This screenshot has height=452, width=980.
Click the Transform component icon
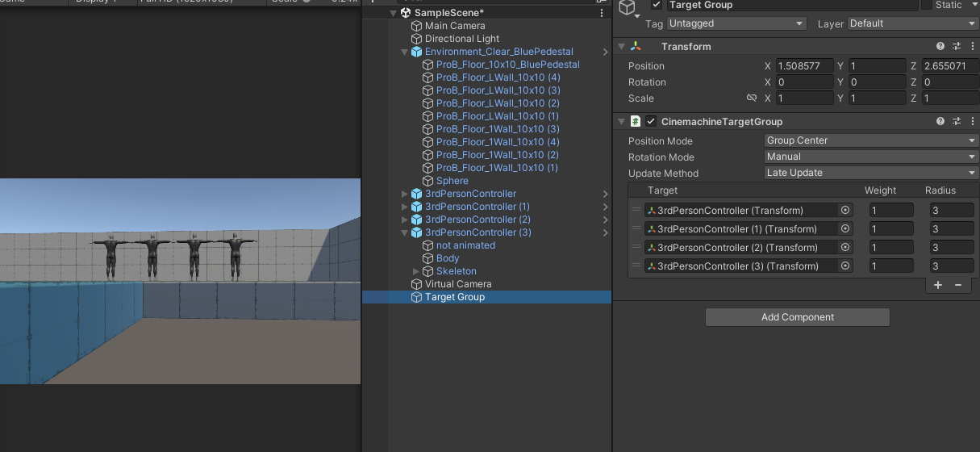click(x=636, y=47)
